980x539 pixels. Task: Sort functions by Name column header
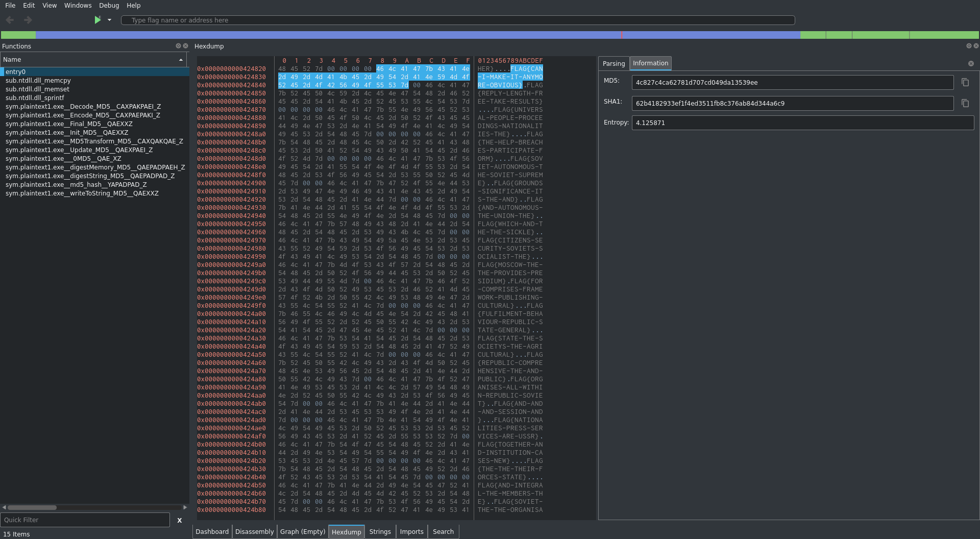[93, 60]
